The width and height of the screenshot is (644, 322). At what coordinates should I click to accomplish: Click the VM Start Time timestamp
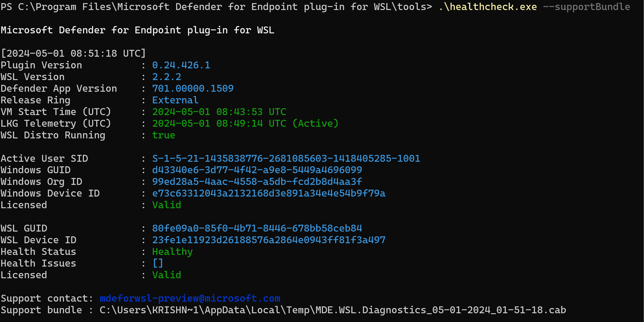(219, 112)
